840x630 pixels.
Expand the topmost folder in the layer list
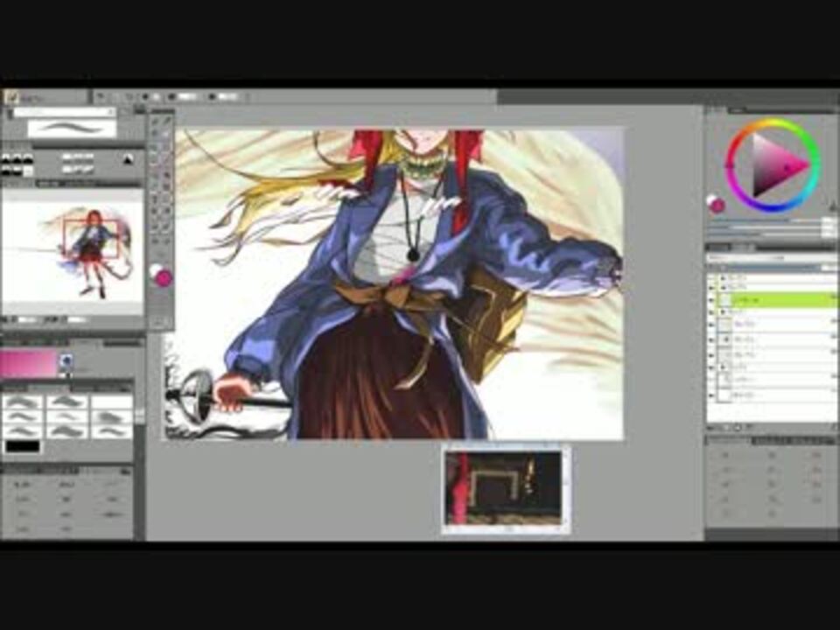tap(723, 278)
